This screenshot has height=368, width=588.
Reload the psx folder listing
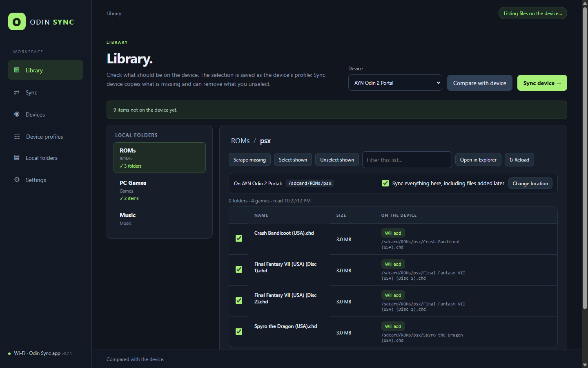(x=519, y=160)
